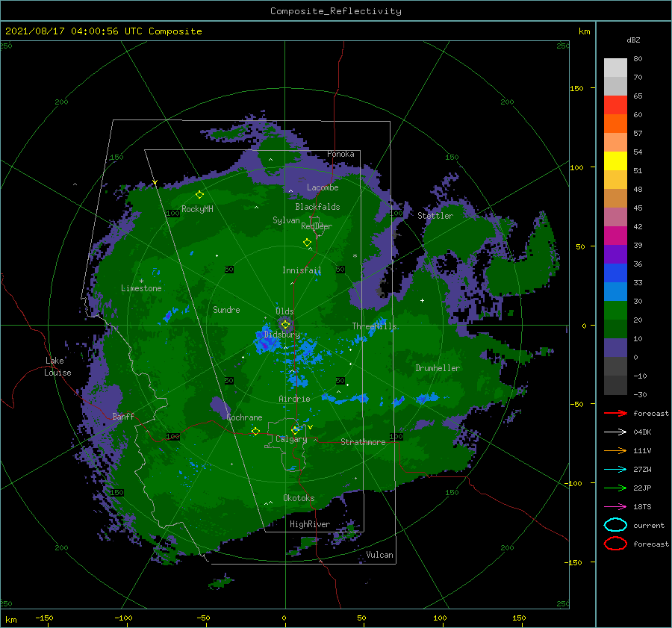Select the bright green swatch between 30 and 20 dBZ
The width and height of the screenshot is (672, 628).
[x=615, y=311]
